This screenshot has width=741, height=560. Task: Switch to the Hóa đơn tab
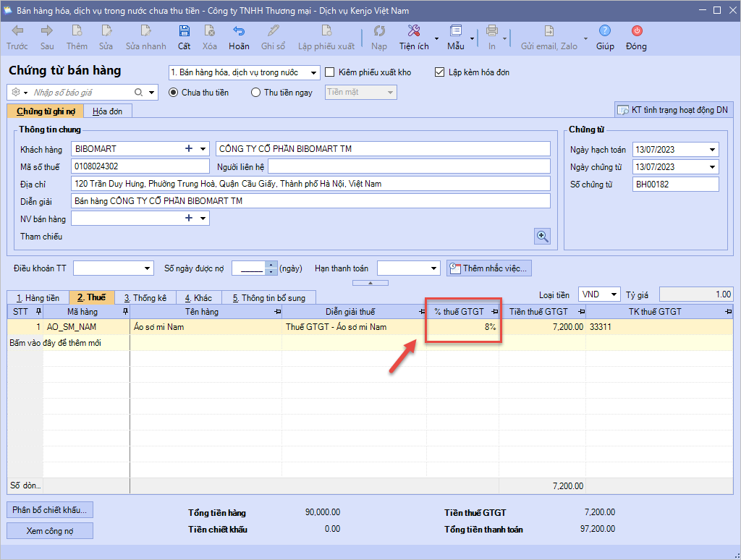click(x=107, y=111)
